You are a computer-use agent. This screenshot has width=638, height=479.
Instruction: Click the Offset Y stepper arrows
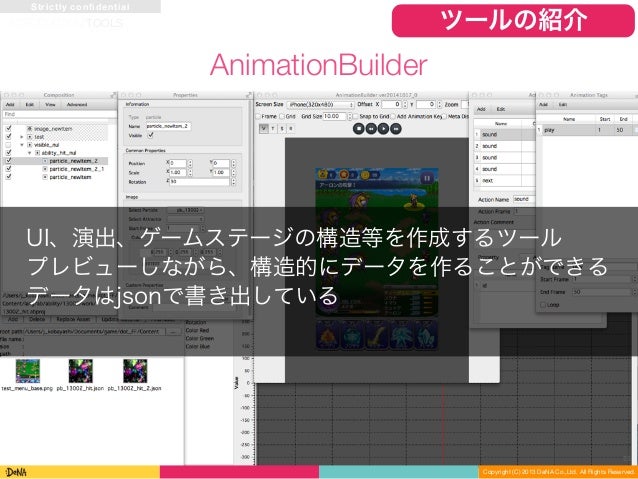pyautogui.click(x=439, y=105)
